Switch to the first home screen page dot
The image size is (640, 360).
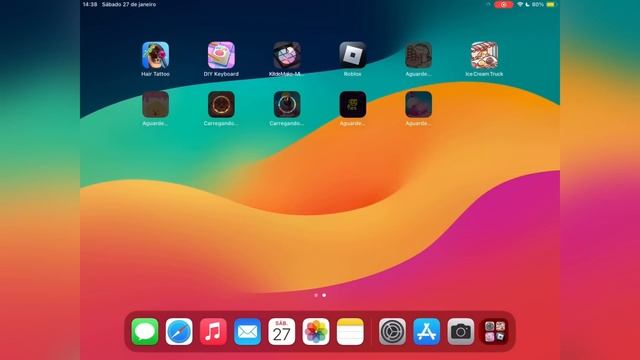pyautogui.click(x=316, y=295)
